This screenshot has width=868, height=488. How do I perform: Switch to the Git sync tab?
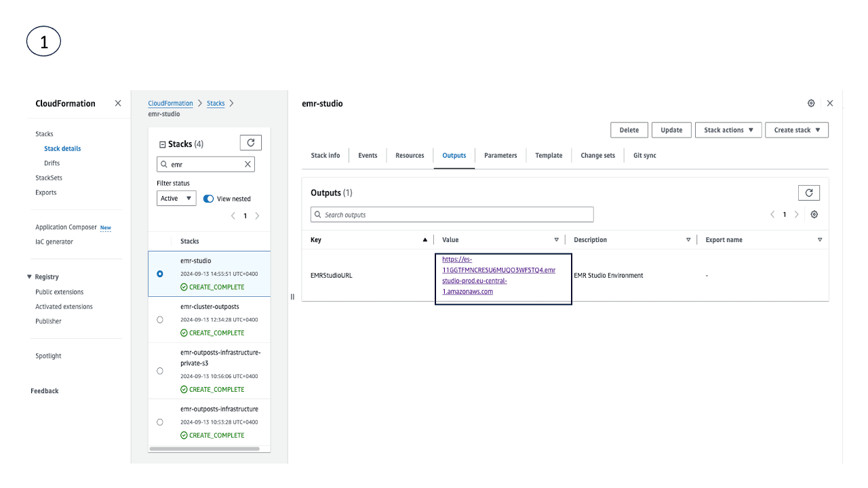645,155
